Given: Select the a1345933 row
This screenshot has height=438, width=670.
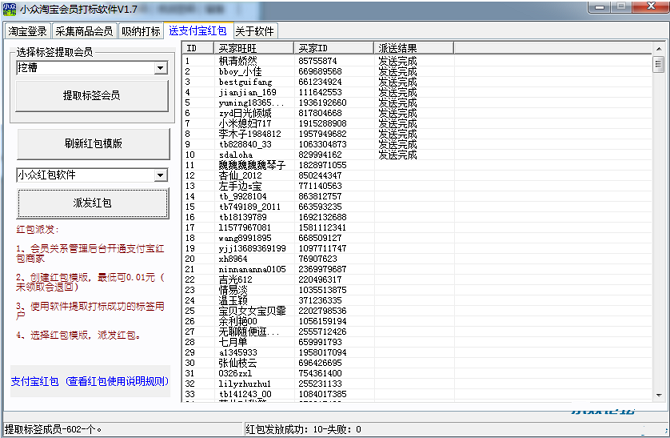Looking at the screenshot, I should tap(417, 353).
